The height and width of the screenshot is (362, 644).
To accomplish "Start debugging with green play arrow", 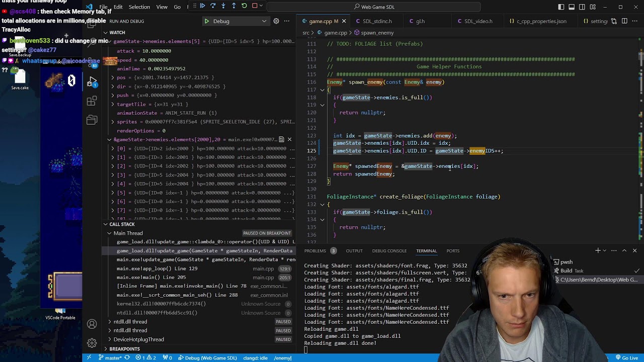I will pos(206,21).
